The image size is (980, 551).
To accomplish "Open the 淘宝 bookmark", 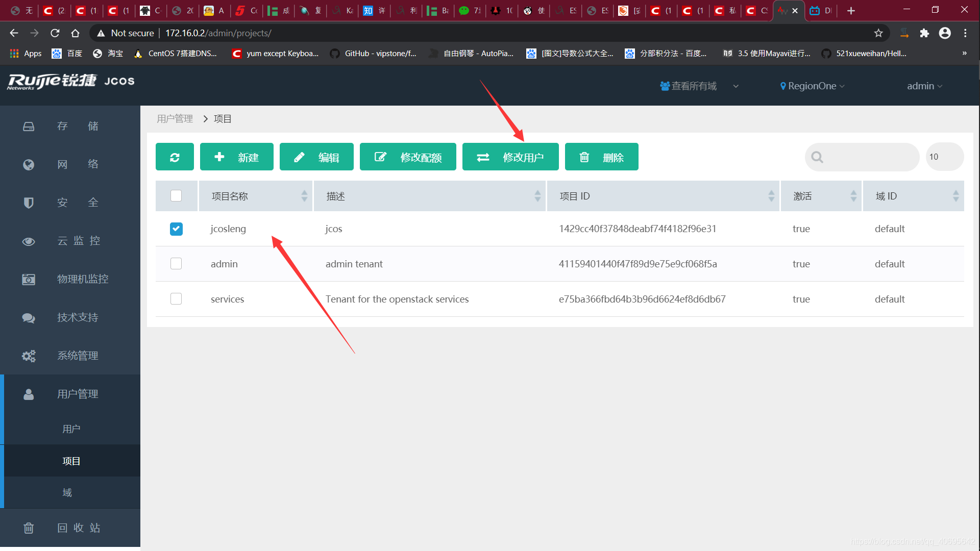I will pos(108,54).
